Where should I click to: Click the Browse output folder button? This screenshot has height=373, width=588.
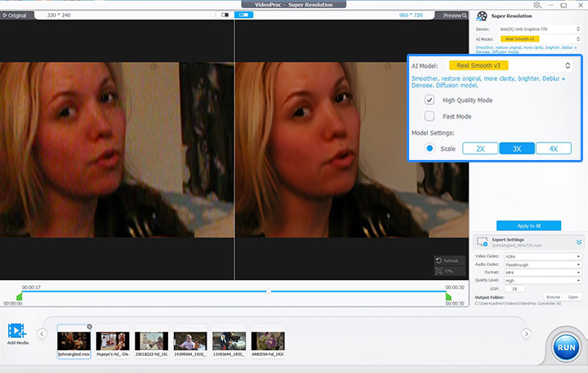553,297
